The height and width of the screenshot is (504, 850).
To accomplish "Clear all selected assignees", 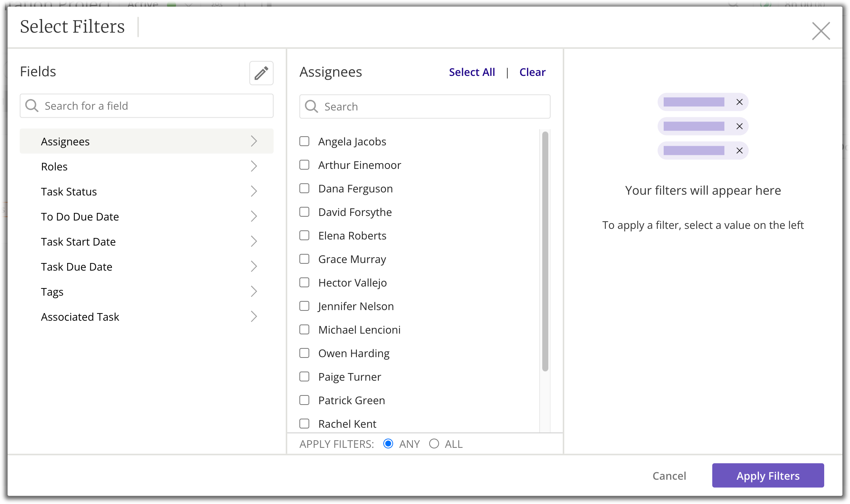I will 532,72.
